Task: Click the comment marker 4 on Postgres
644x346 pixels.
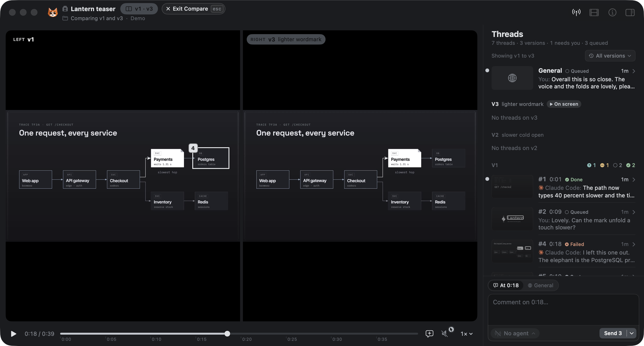Action: click(193, 148)
